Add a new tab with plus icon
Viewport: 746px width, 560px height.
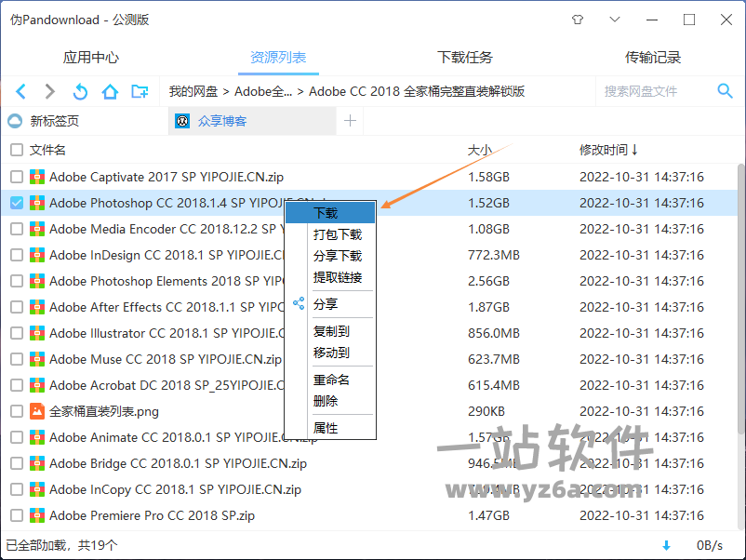tap(350, 121)
